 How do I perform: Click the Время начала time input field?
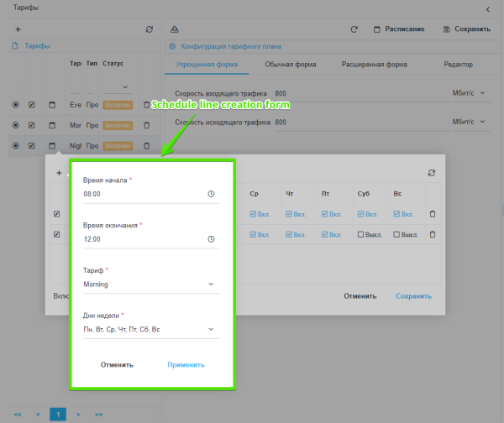[143, 194]
